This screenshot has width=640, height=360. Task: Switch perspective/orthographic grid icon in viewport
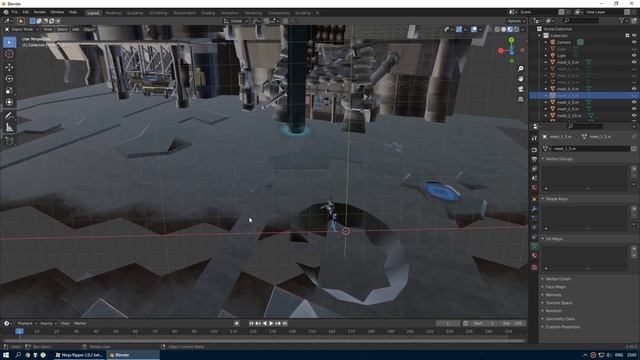(520, 99)
